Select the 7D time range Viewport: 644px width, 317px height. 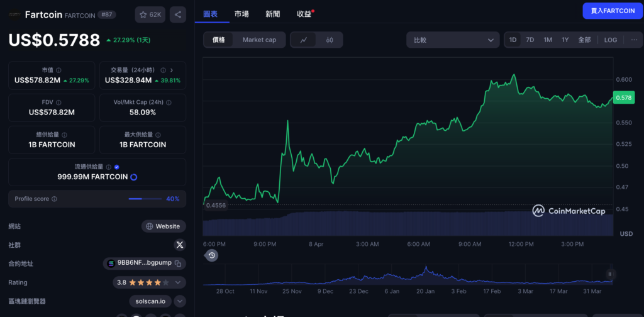click(x=530, y=40)
